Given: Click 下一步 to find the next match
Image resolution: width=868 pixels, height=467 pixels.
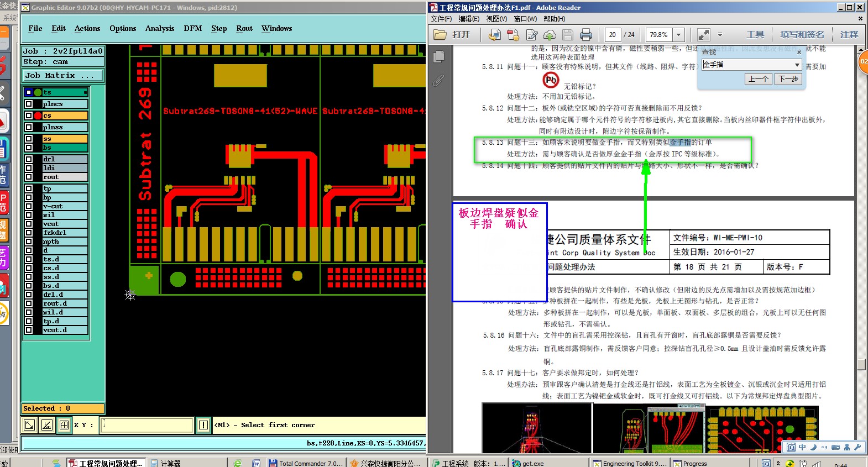Looking at the screenshot, I should (788, 79).
